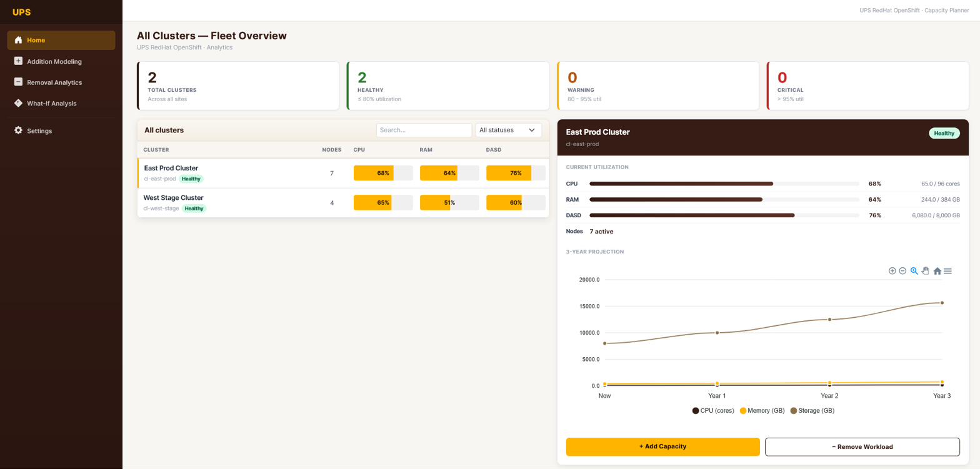Viewport: 980px width, 472px height.
Task: Click the RAM column header
Action: click(x=426, y=150)
